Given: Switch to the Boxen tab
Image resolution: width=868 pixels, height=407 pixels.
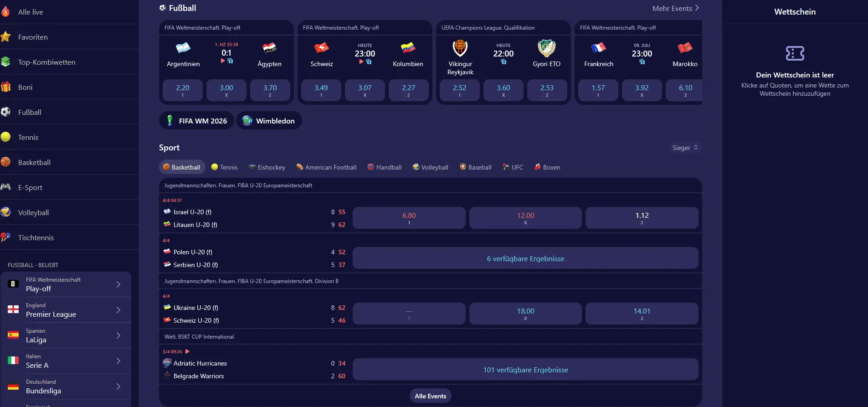Looking at the screenshot, I should tap(547, 167).
